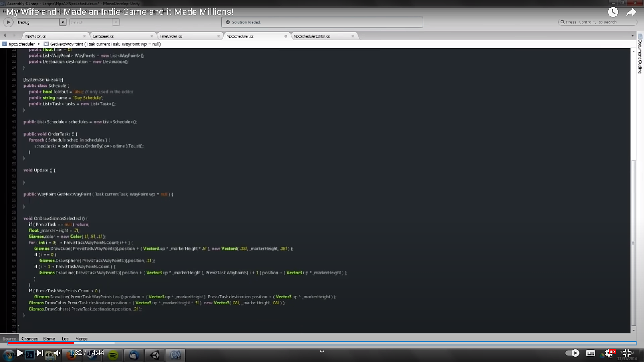This screenshot has width=644, height=362.
Task: Click the editor vertical scrollbar thumb
Action: (633, 243)
